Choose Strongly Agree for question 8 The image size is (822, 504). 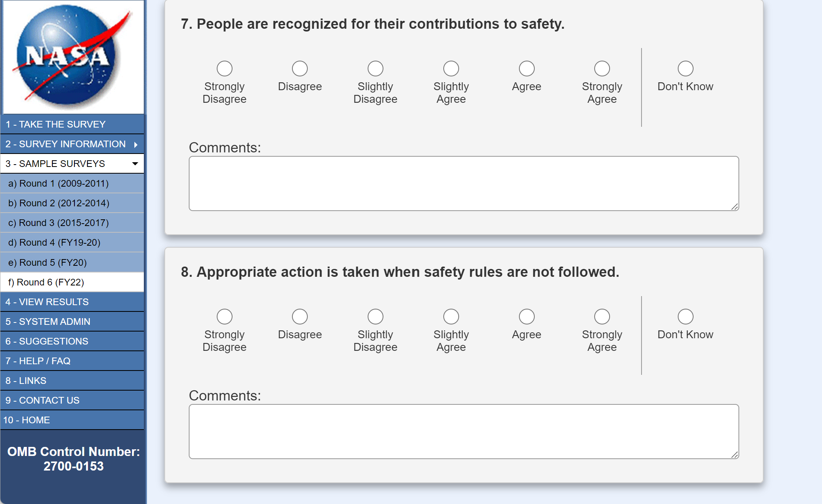602,317
